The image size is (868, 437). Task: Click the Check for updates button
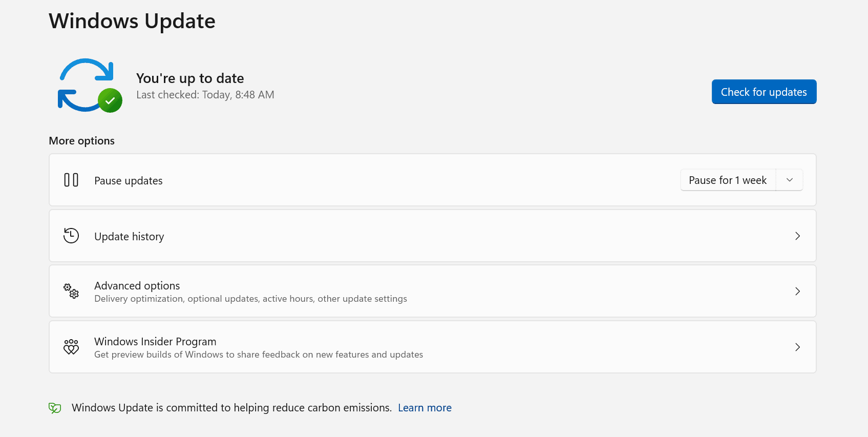click(764, 92)
